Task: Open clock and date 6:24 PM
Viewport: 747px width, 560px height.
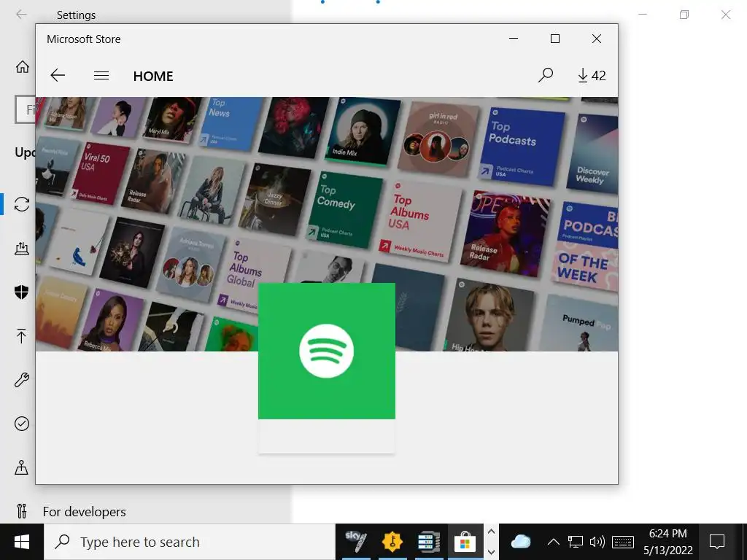Action: [668, 542]
